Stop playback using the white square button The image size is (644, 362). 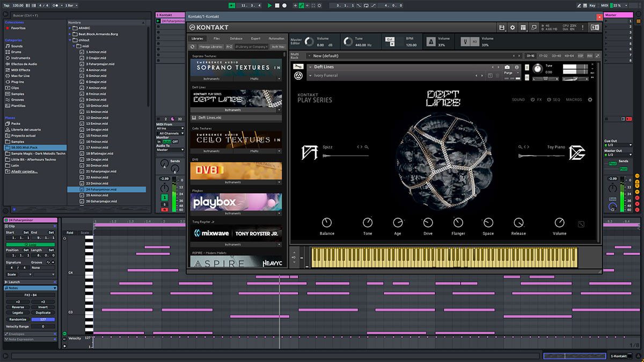pos(277,5)
